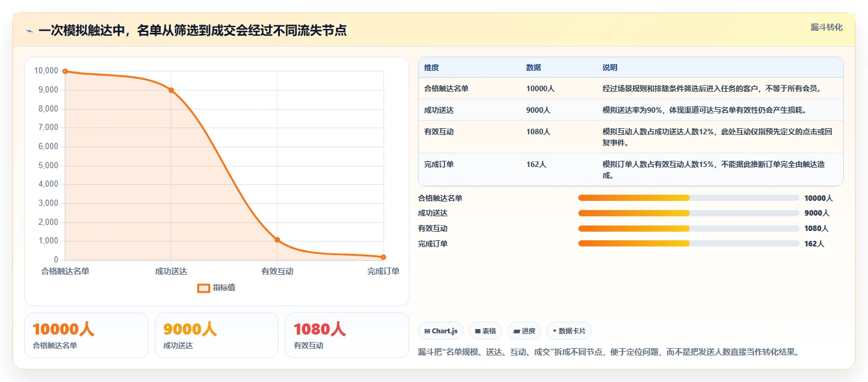Click the lightning icon before the title

click(x=30, y=31)
